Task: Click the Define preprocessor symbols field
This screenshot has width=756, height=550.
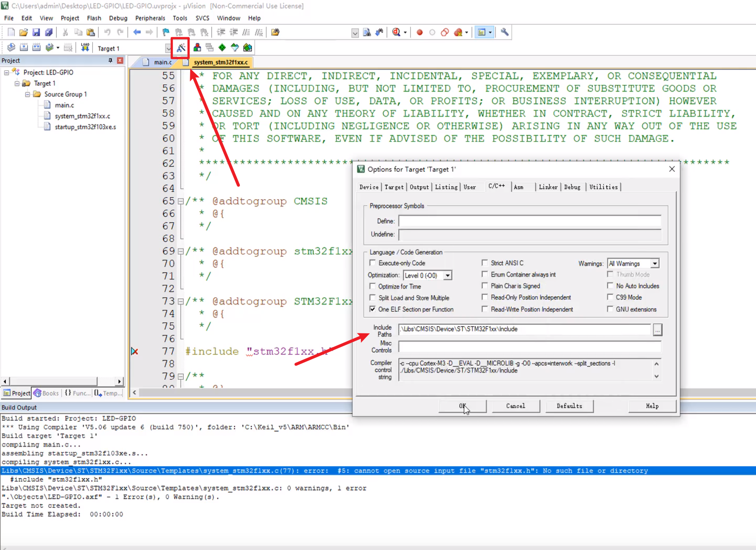Action: pyautogui.click(x=530, y=221)
